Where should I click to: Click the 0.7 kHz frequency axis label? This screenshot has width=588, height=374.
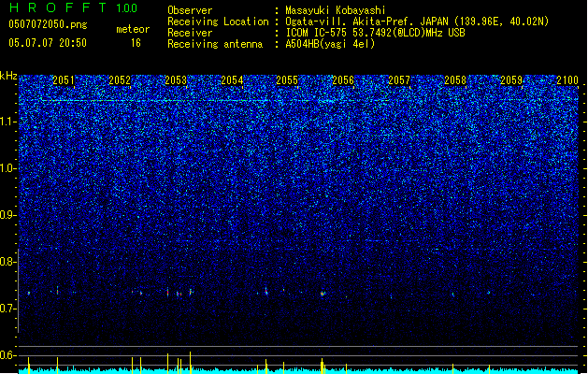[7, 309]
